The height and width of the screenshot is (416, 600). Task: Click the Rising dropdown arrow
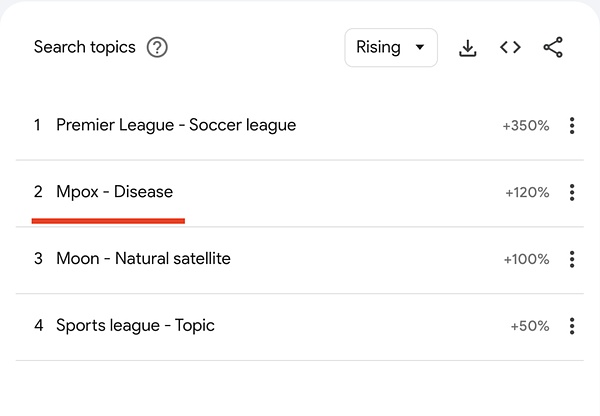[419, 47]
